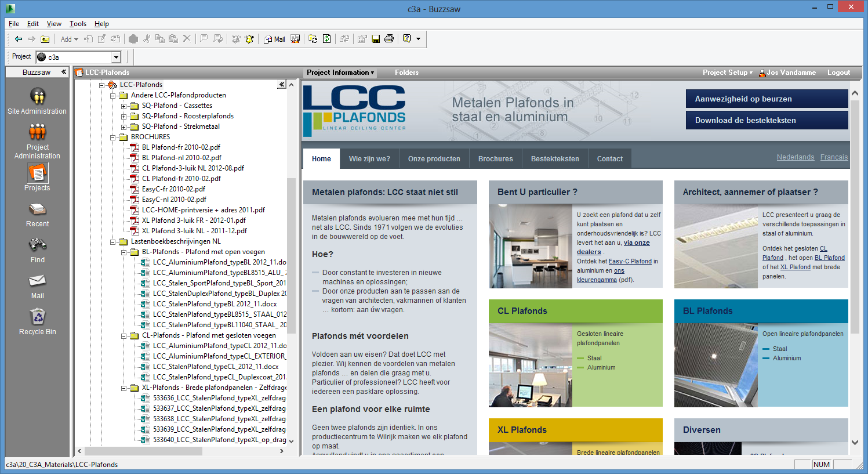
Task: Click the Save floppy disk icon
Action: (x=376, y=39)
